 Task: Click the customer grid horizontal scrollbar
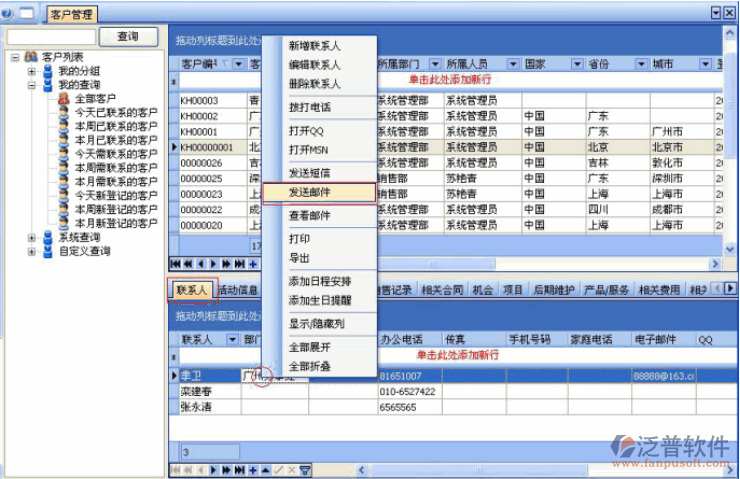coord(480,264)
